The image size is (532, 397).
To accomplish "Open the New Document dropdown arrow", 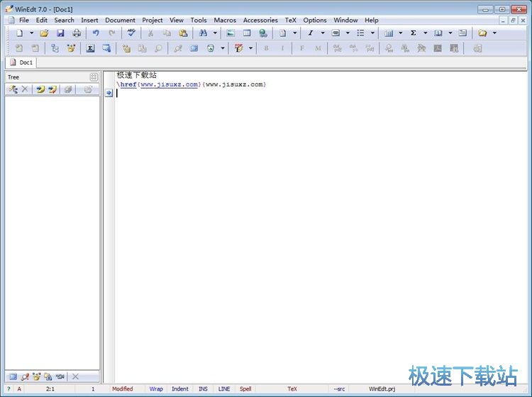I will (x=31, y=33).
